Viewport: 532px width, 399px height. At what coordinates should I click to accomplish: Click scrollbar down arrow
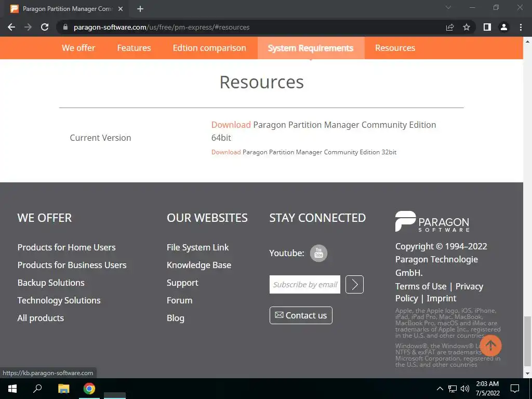527,374
